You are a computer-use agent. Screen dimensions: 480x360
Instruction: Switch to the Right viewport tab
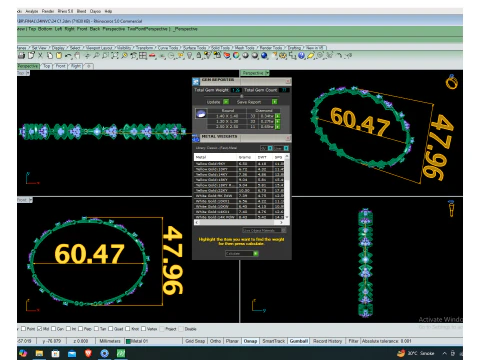pos(76,66)
